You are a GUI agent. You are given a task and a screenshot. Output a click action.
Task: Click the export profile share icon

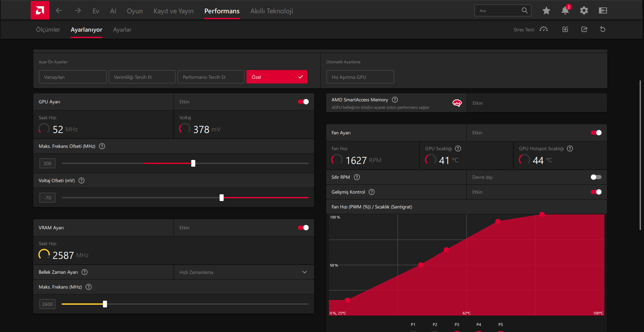coord(584,29)
